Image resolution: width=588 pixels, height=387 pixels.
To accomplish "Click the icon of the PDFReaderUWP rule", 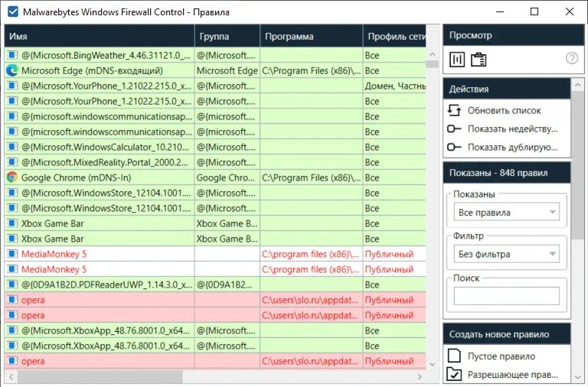I will (12, 285).
